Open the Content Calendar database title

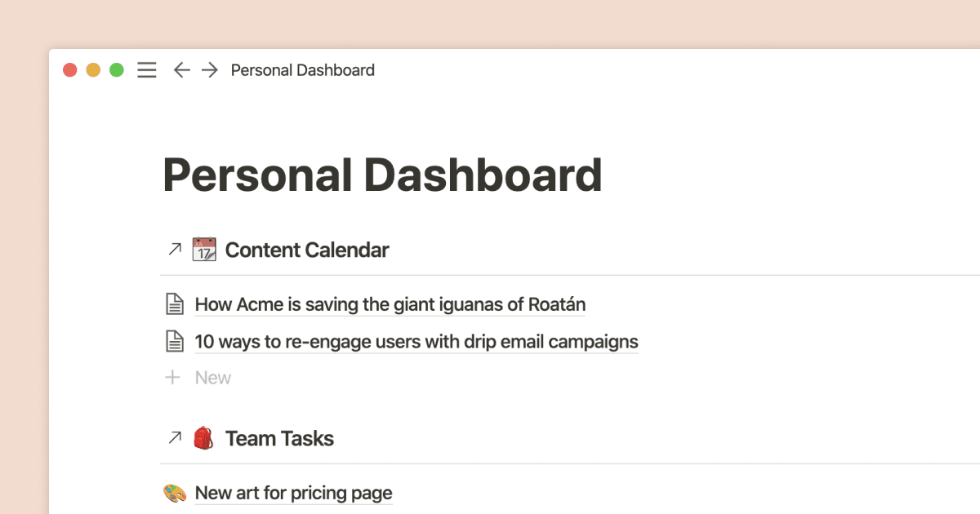[x=307, y=250]
